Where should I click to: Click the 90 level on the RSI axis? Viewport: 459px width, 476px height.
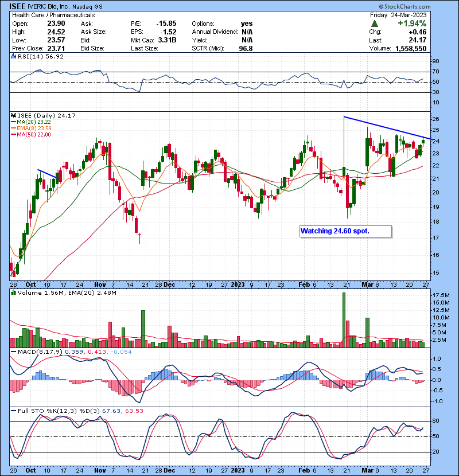pos(436,61)
